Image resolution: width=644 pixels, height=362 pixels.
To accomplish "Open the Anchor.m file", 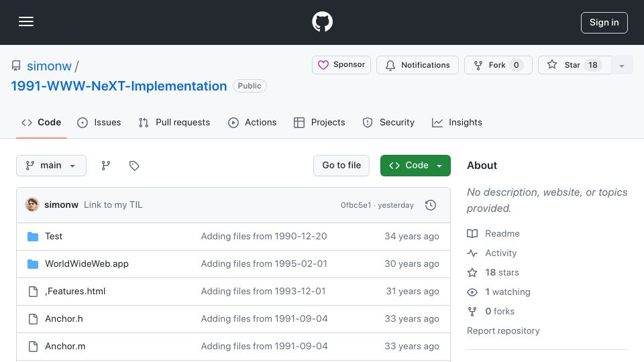I will pyautogui.click(x=65, y=347).
